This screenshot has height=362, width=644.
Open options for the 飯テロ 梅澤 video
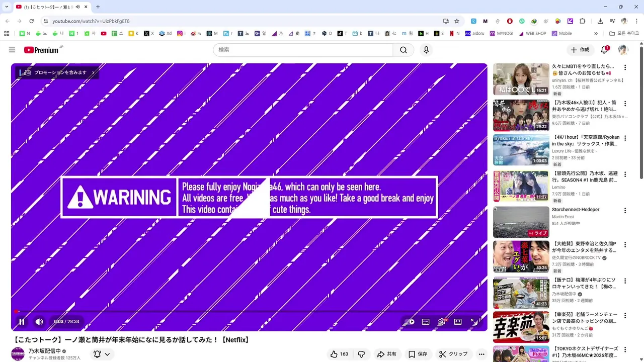click(625, 281)
